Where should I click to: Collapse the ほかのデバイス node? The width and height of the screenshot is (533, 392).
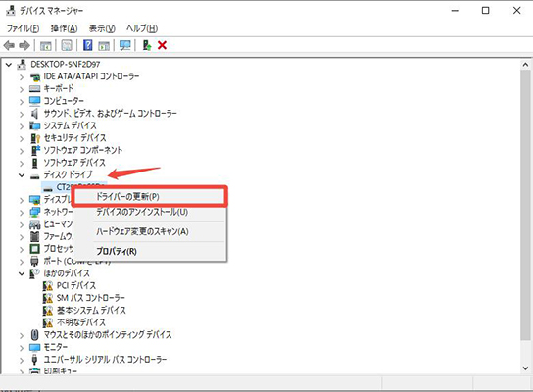22,273
